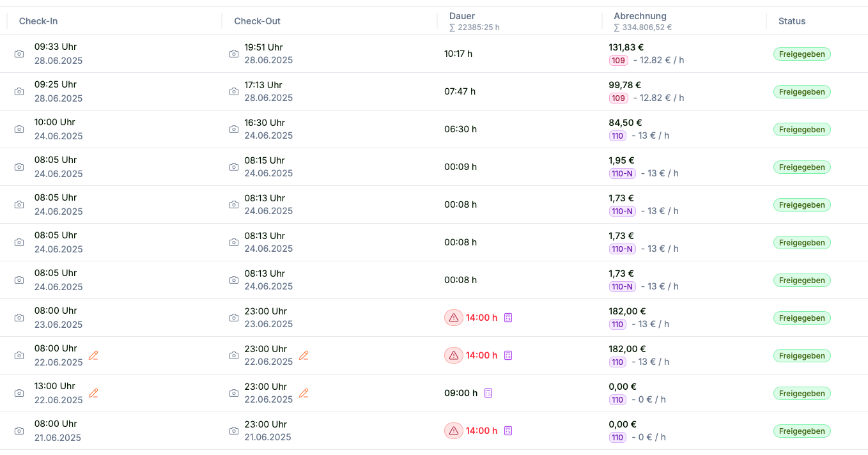The image size is (868, 455).
Task: Sort by the Check-In column header
Action: click(x=38, y=21)
